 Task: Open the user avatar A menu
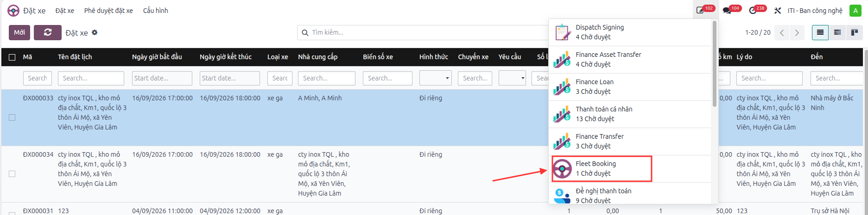pos(855,11)
